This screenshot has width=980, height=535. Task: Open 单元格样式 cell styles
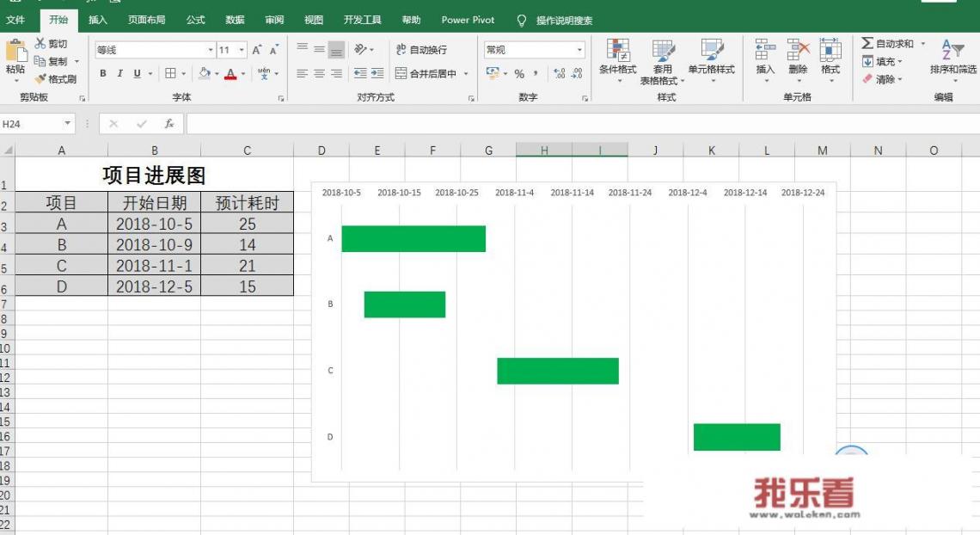click(x=711, y=60)
